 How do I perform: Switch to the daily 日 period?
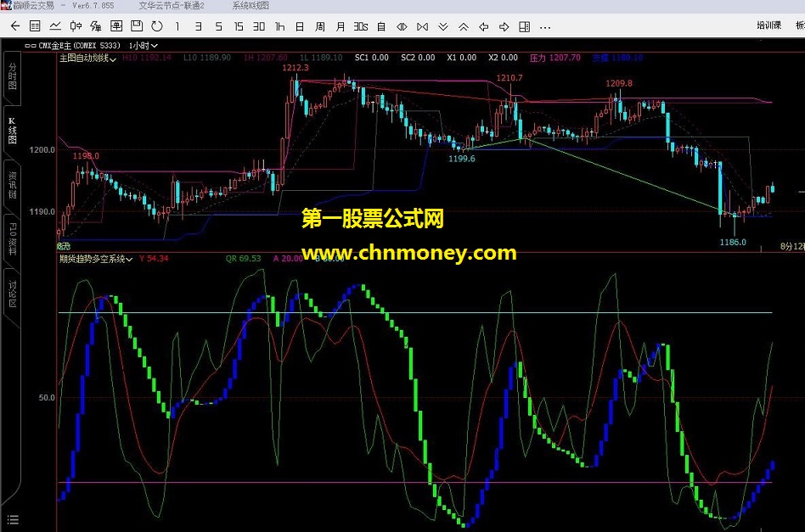coord(300,26)
